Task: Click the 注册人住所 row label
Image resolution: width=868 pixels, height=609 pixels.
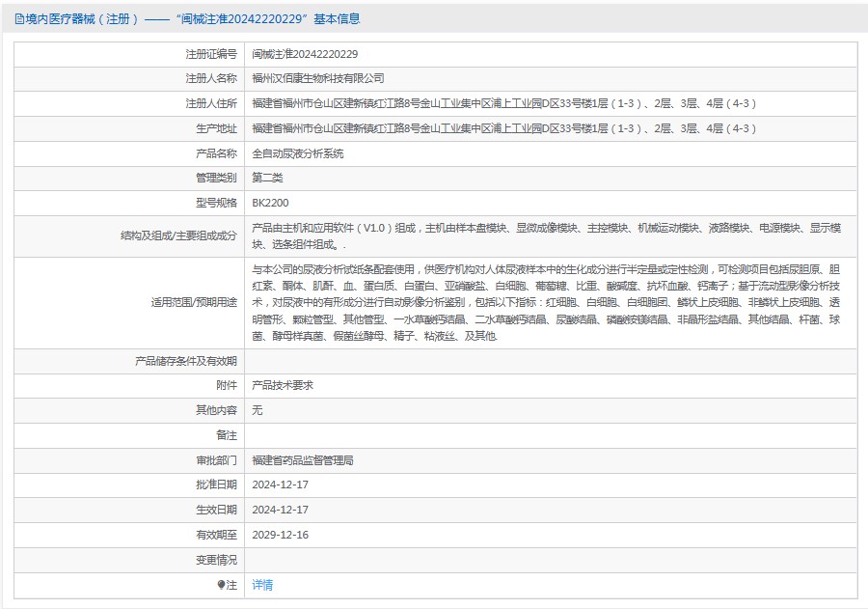Action: (x=211, y=103)
